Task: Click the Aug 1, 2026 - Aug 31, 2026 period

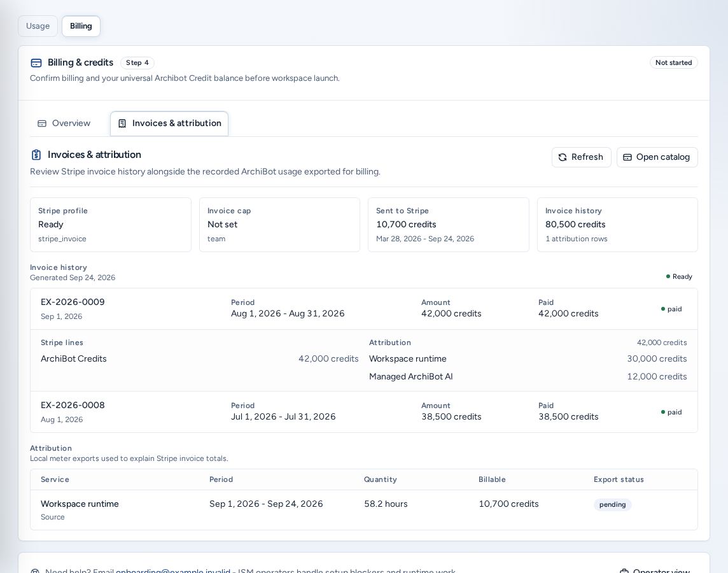Action: (288, 313)
